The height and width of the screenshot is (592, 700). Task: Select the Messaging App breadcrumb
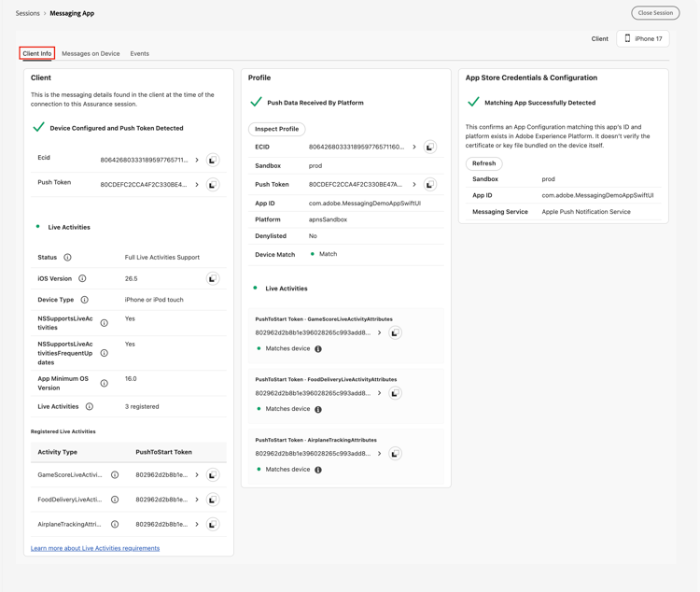[72, 13]
